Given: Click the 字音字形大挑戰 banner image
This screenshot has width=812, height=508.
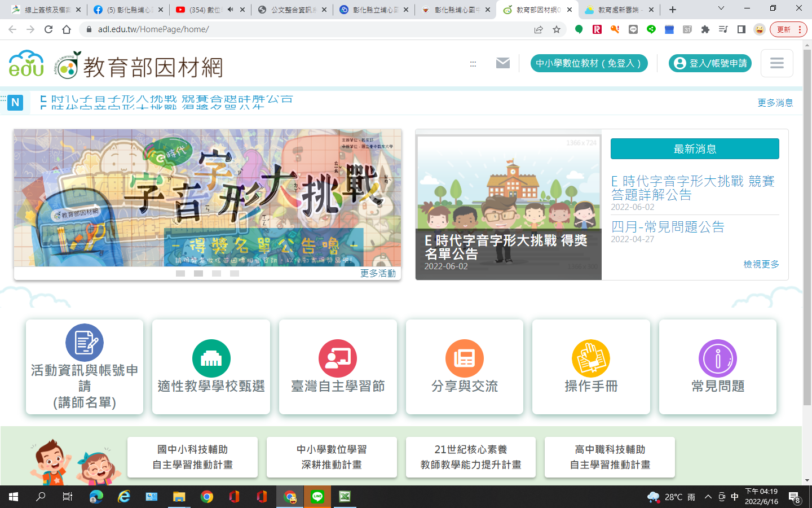Looking at the screenshot, I should [x=208, y=198].
